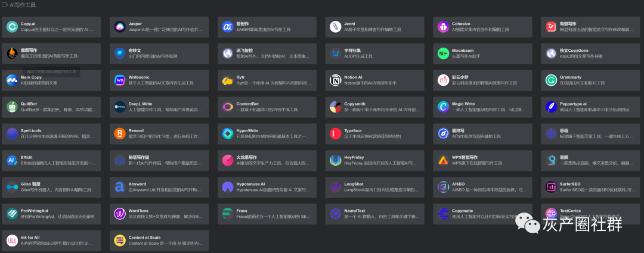Click the NeuralText card title
This screenshot has height=253, width=644.
(x=354, y=211)
